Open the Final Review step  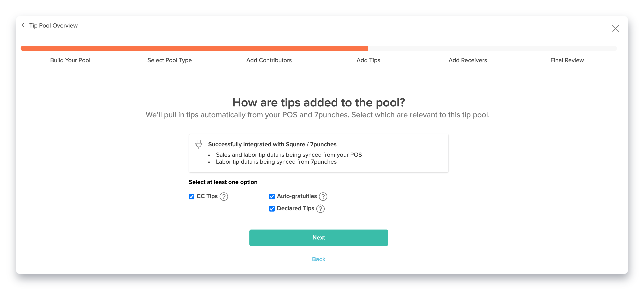coord(567,60)
